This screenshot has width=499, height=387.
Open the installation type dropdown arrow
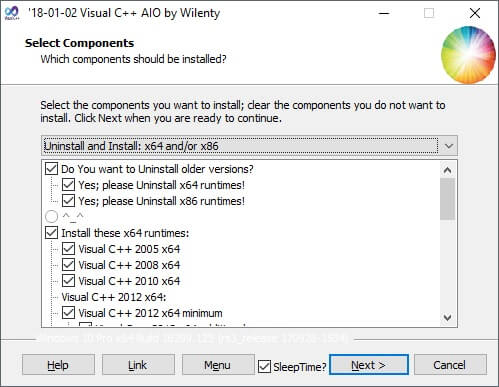449,146
